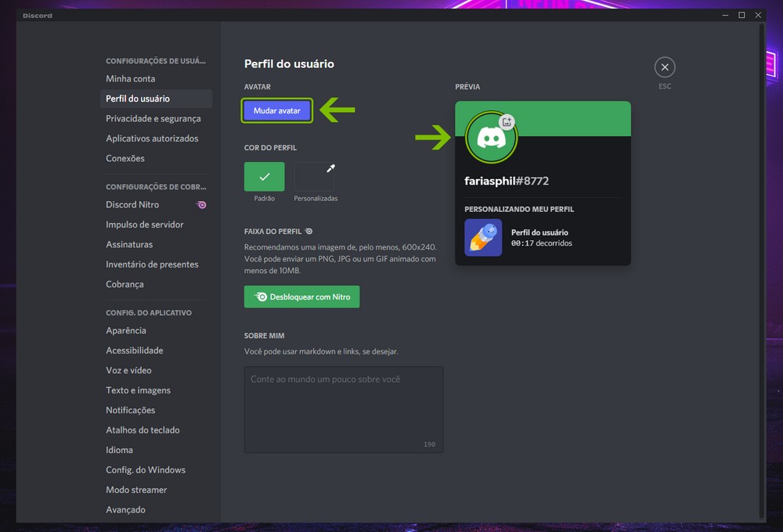Click the upload image icon on avatar preview
783x532 pixels.
(x=507, y=121)
